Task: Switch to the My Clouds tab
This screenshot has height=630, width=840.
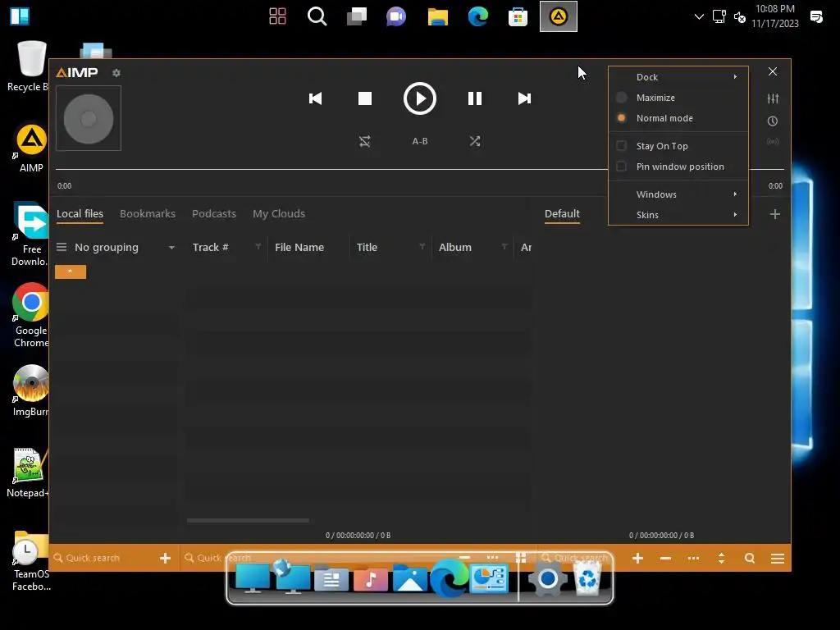Action: (279, 214)
